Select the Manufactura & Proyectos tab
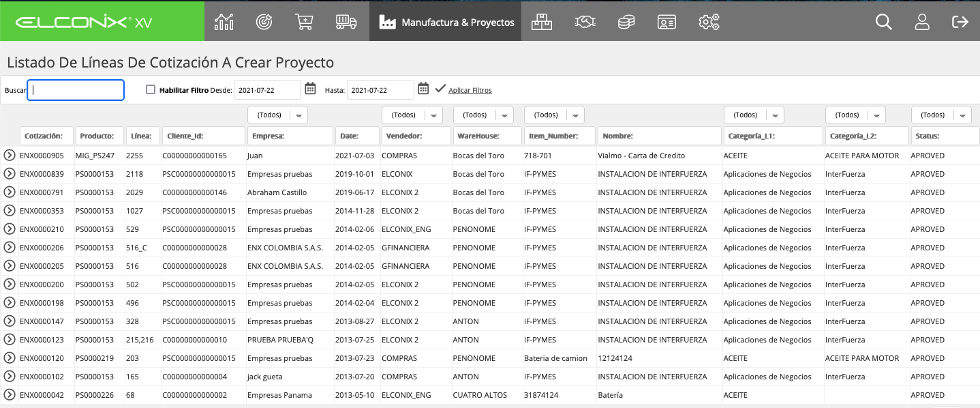 tap(446, 22)
